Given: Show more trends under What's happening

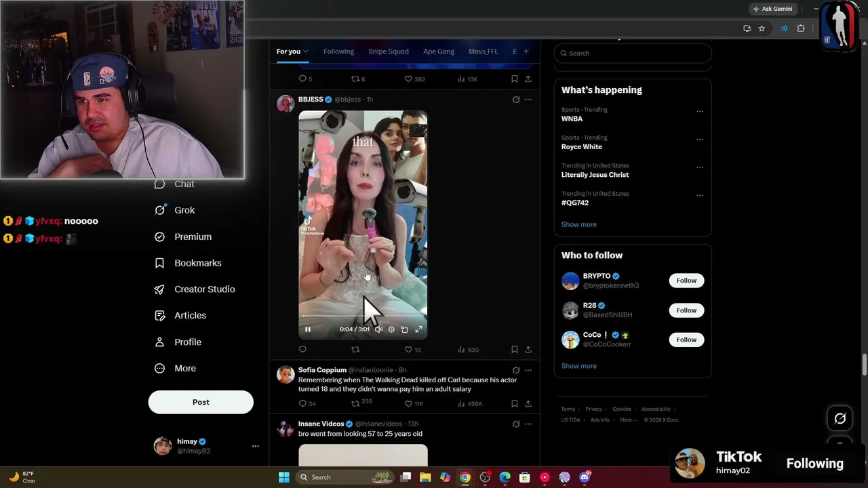Looking at the screenshot, I should click(x=579, y=224).
